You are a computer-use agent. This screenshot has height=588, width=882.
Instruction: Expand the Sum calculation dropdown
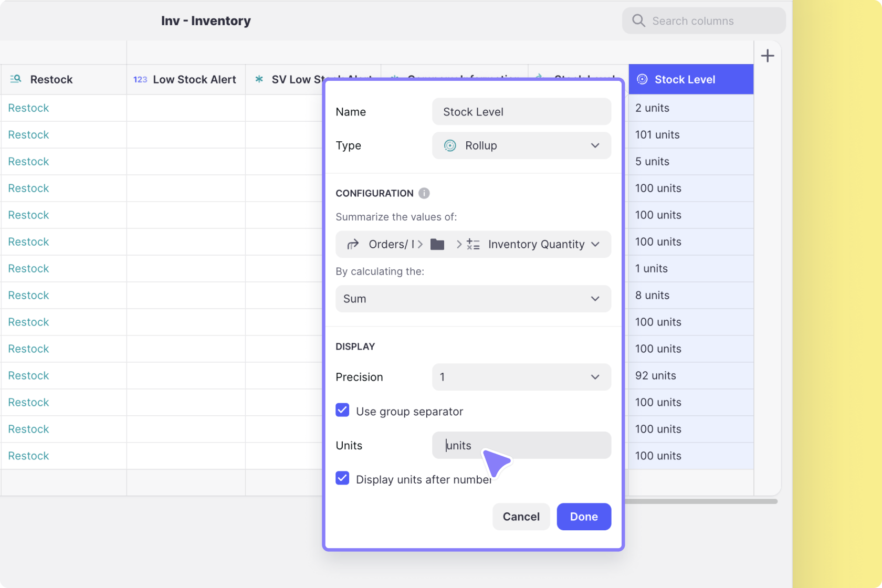[473, 299]
